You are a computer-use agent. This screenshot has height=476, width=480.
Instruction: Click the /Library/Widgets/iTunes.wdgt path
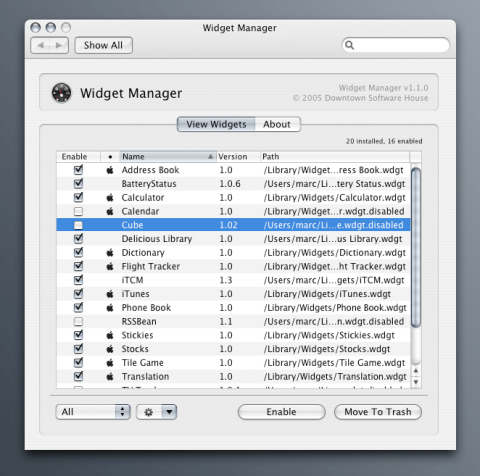327,294
